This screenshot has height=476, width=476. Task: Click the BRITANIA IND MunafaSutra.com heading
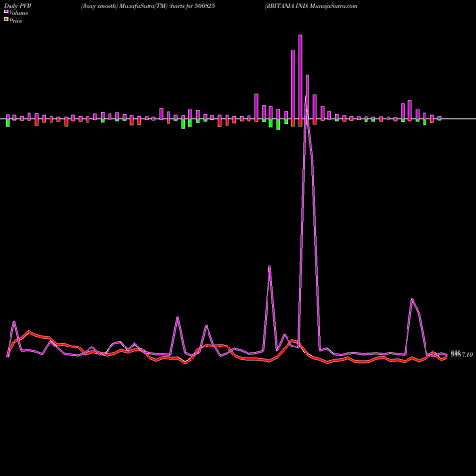311,6
